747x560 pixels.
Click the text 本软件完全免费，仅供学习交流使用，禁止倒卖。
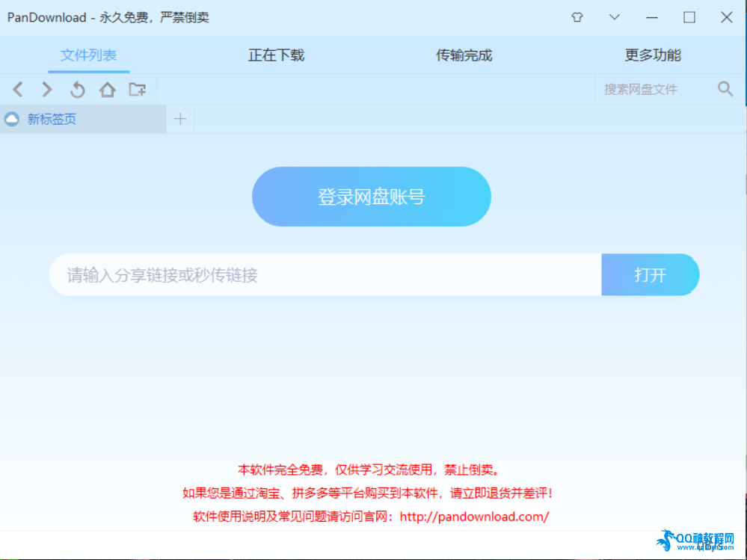pyautogui.click(x=369, y=470)
